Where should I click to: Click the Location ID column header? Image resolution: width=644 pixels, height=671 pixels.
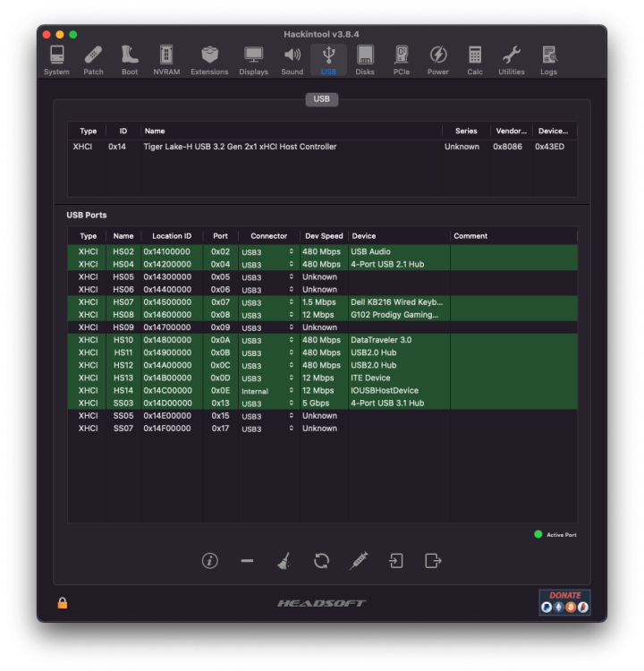[172, 236]
